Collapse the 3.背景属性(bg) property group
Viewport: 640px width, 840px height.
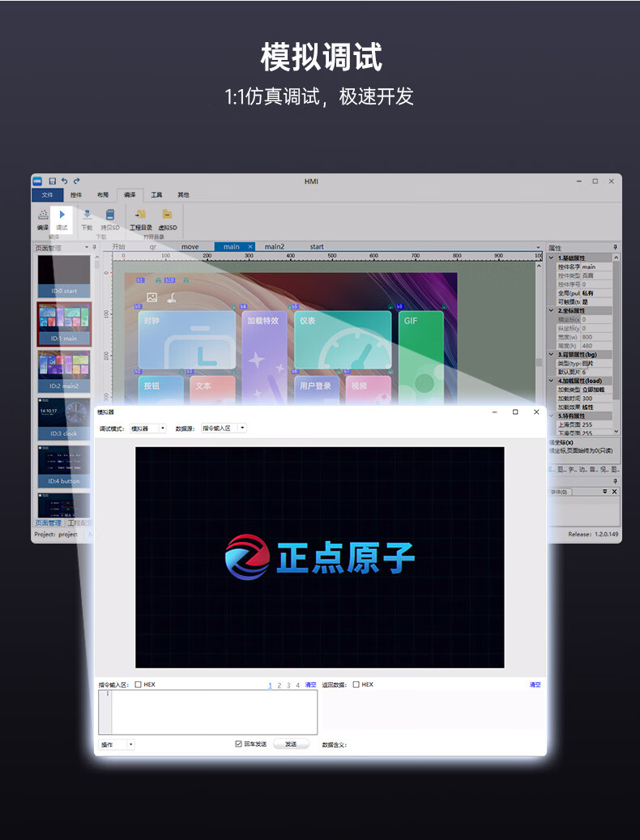tap(551, 354)
